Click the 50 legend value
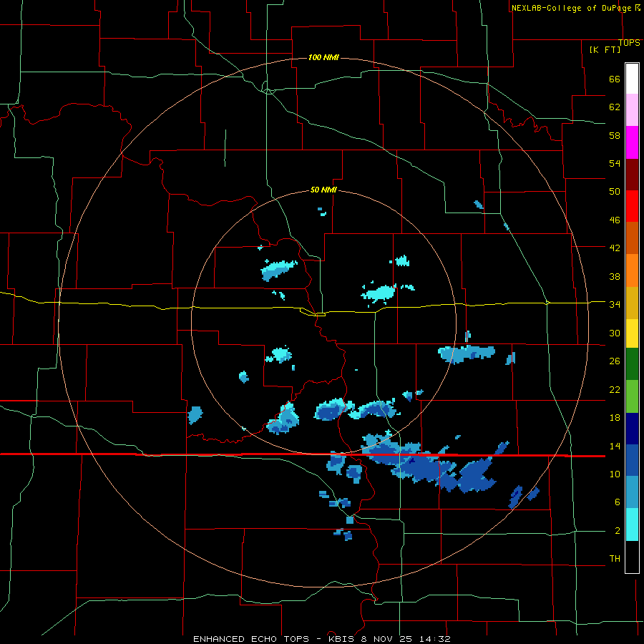The image size is (644, 644). coord(615,191)
